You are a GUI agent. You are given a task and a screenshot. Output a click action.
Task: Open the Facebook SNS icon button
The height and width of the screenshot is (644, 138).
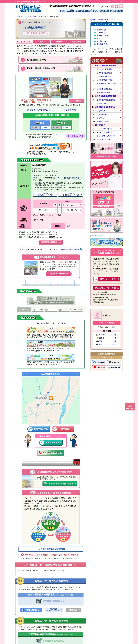[38, 310]
